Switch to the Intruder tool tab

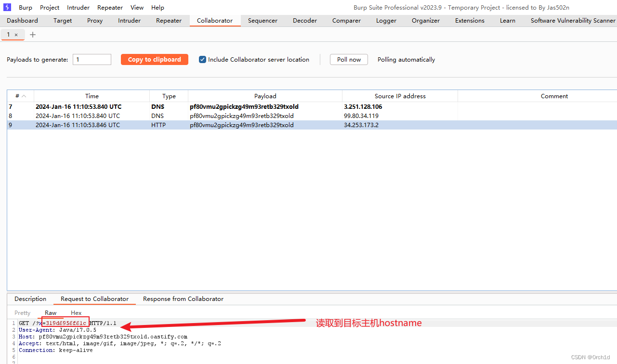[130, 21]
